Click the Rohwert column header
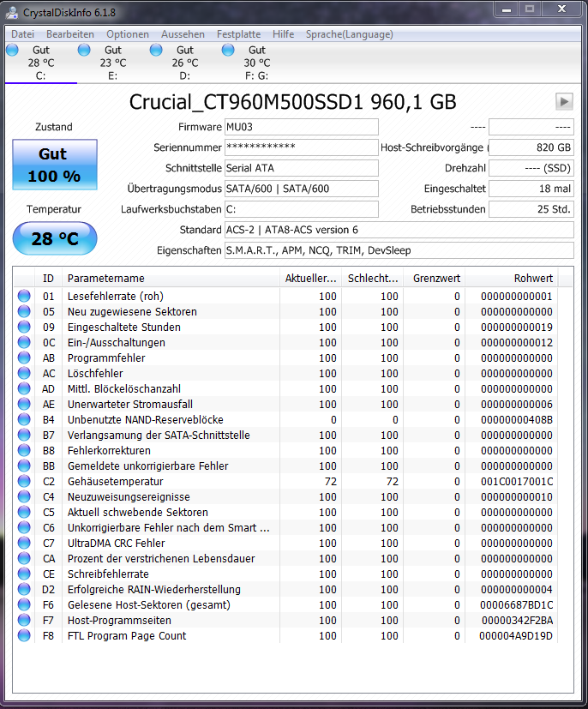The image size is (588, 709). pyautogui.click(x=512, y=278)
